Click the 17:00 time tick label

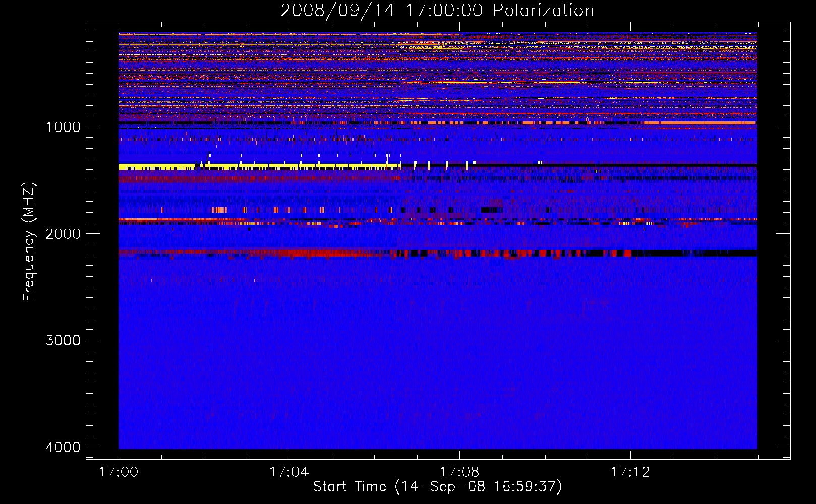click(119, 472)
